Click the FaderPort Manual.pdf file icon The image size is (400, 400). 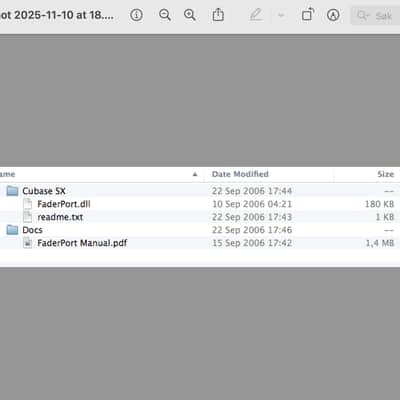28,243
